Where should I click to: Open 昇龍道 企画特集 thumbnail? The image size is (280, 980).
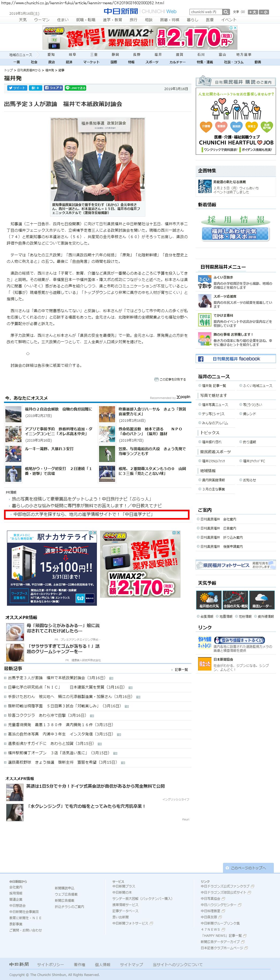tap(205, 186)
